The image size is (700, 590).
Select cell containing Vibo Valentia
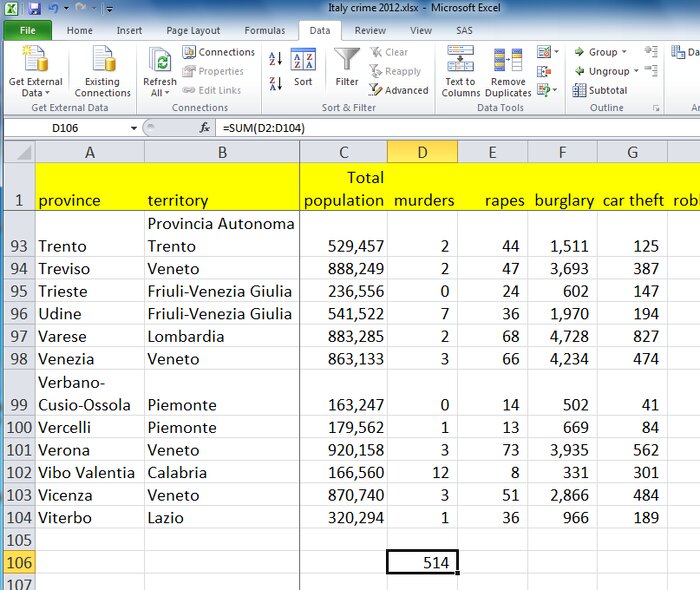pos(89,472)
